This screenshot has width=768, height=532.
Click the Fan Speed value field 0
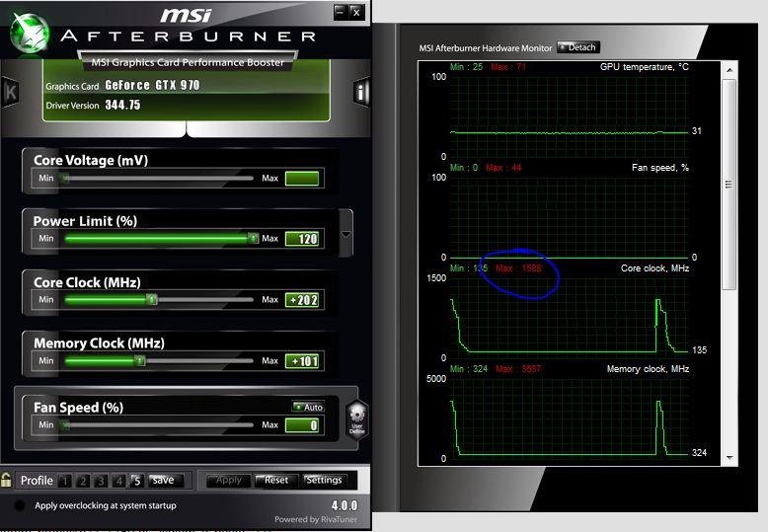click(302, 425)
